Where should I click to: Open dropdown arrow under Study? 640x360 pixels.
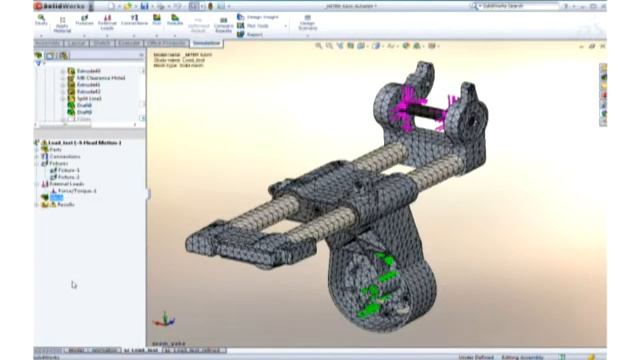pos(41,36)
